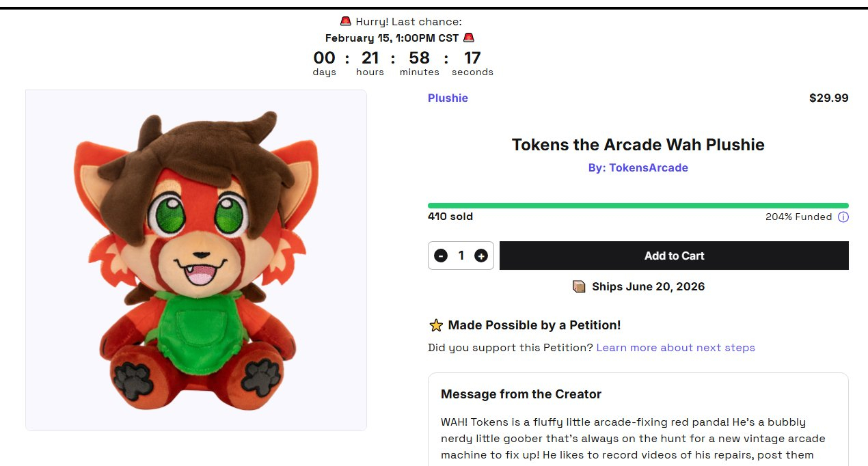Open the Plushie category link
Screen dimensions: 868x466
[448, 98]
